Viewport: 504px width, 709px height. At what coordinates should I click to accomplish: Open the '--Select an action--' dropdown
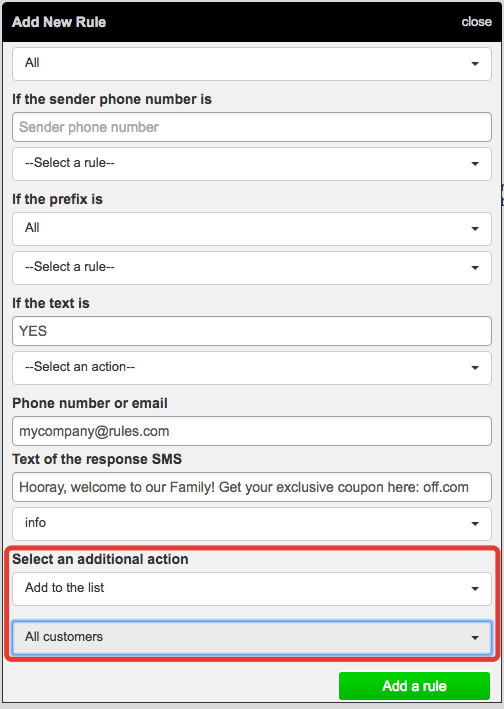pyautogui.click(x=252, y=368)
